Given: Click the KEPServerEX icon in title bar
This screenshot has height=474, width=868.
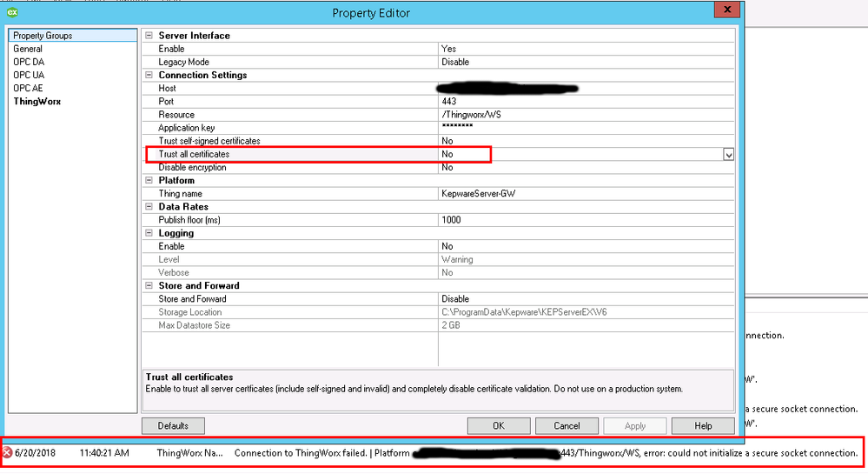Looking at the screenshot, I should tap(12, 12).
